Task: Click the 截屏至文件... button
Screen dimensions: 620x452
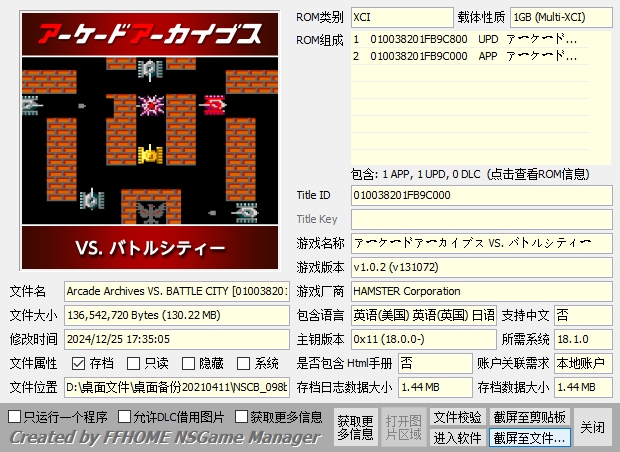Action: tap(529, 438)
